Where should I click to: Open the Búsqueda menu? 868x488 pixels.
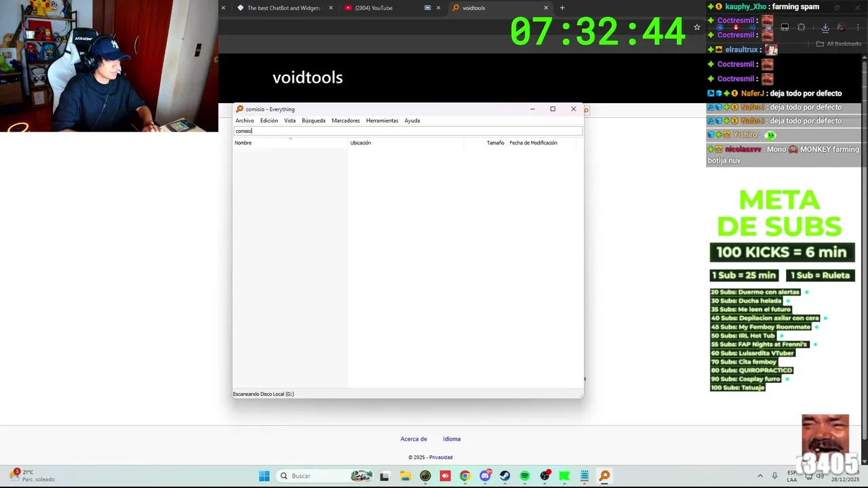point(313,121)
